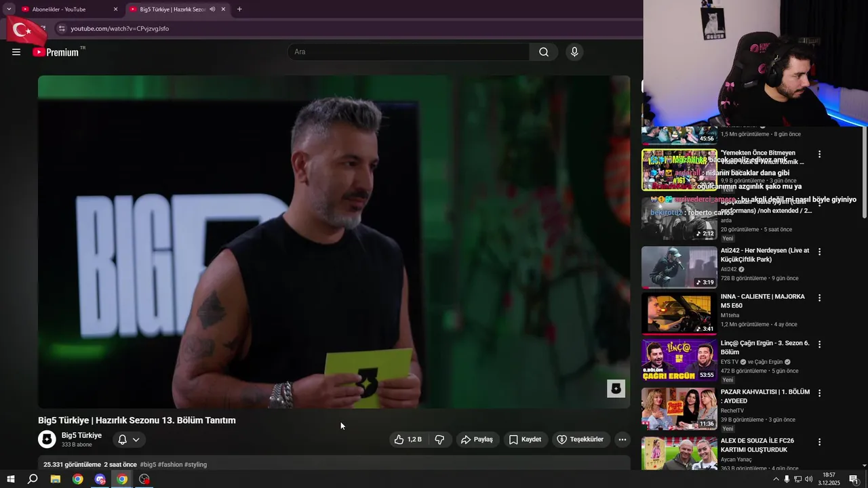The image size is (868, 488).
Task: Mute the Big5 Türkiye tab audio icon
Action: [212, 9]
